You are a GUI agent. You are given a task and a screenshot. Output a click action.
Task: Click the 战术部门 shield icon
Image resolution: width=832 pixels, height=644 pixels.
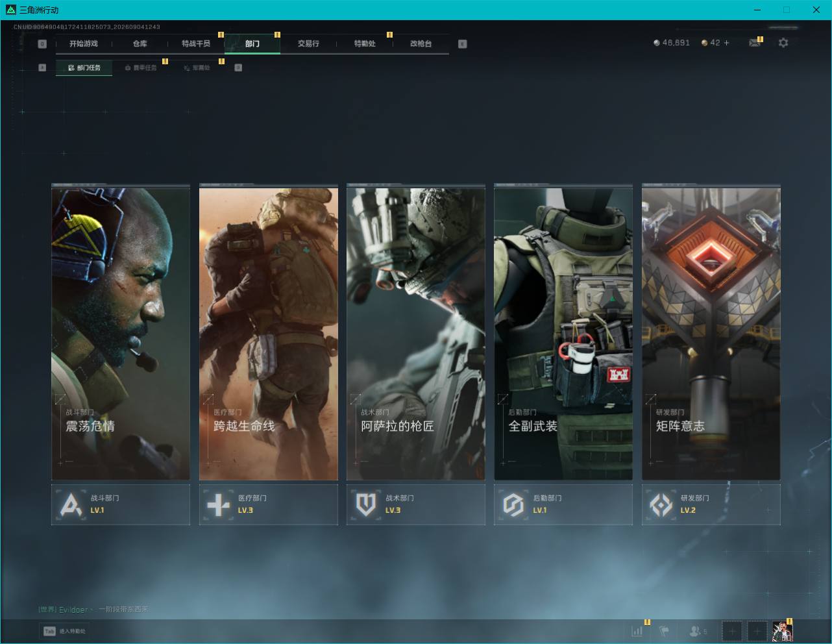(x=366, y=504)
